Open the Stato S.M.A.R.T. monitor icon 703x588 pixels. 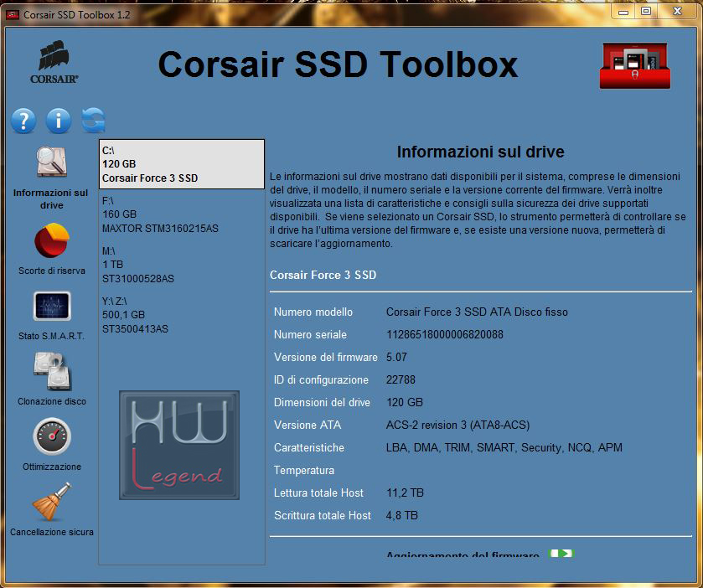click(x=52, y=306)
